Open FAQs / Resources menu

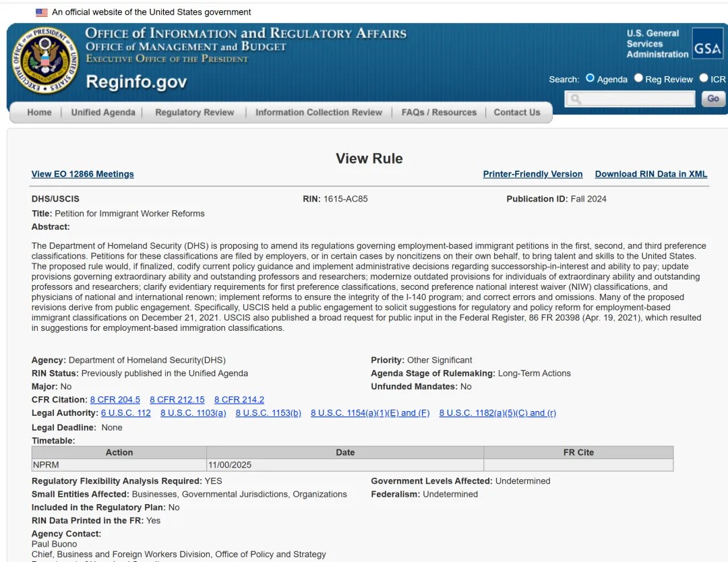pos(439,113)
